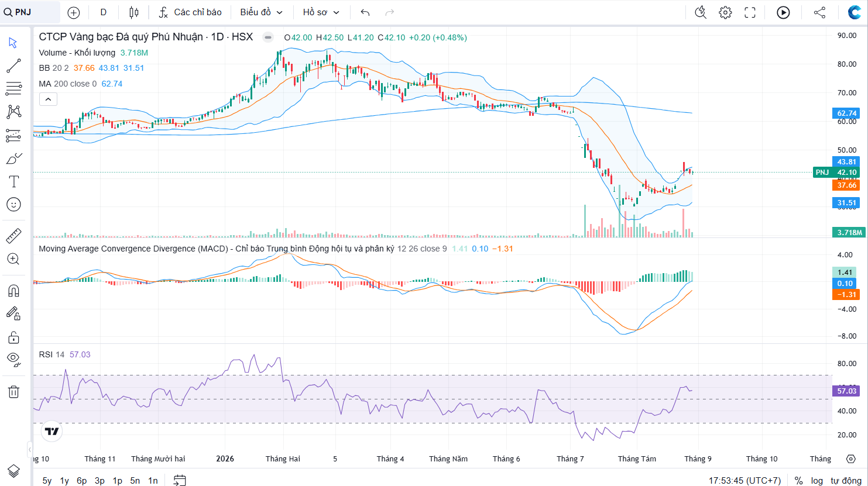
Task: Click the trash remove drawings icon
Action: pos(13,391)
